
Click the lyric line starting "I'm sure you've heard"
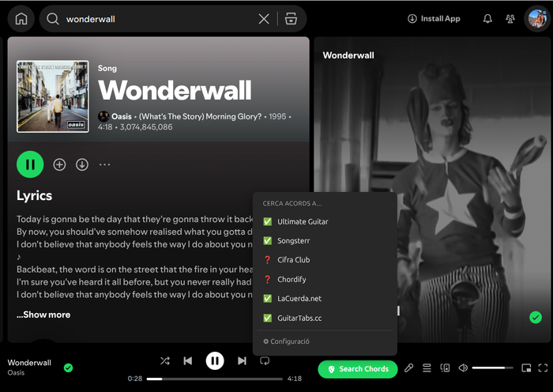point(135,282)
